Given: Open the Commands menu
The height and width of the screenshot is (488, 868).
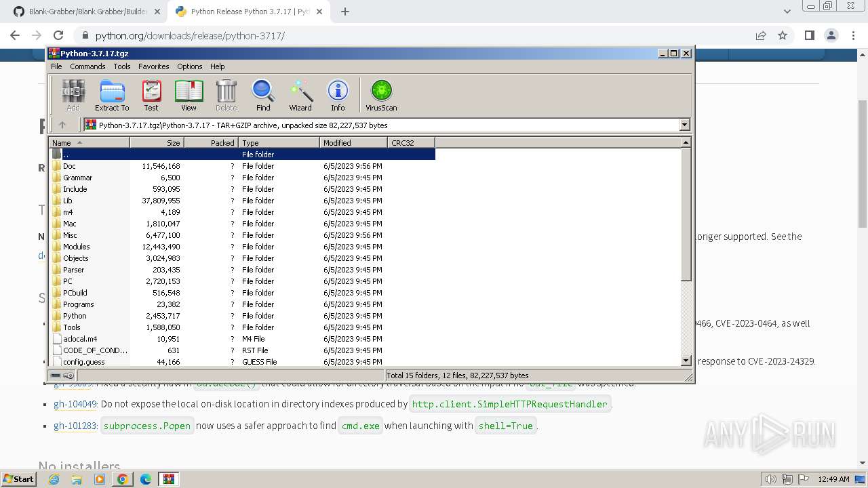Looking at the screenshot, I should click(x=87, y=66).
